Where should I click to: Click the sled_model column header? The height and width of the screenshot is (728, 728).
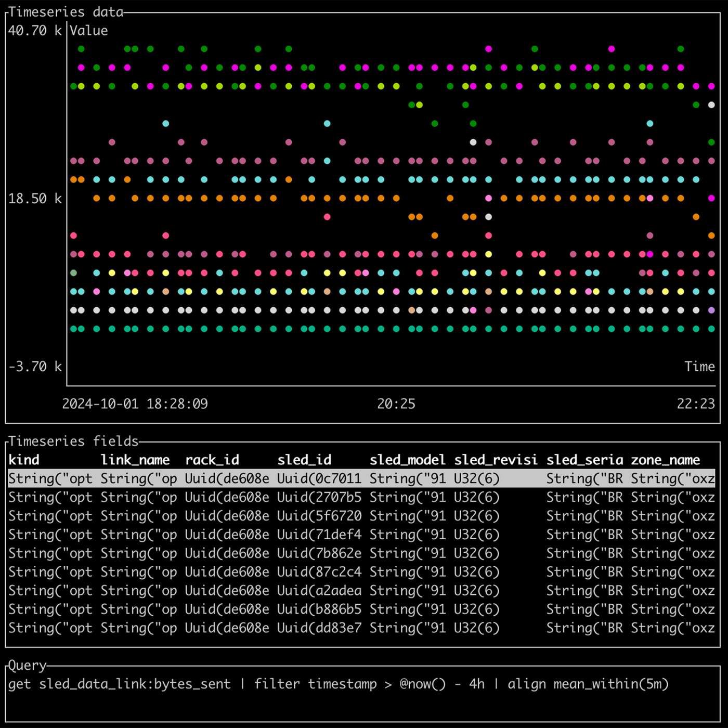(407, 460)
